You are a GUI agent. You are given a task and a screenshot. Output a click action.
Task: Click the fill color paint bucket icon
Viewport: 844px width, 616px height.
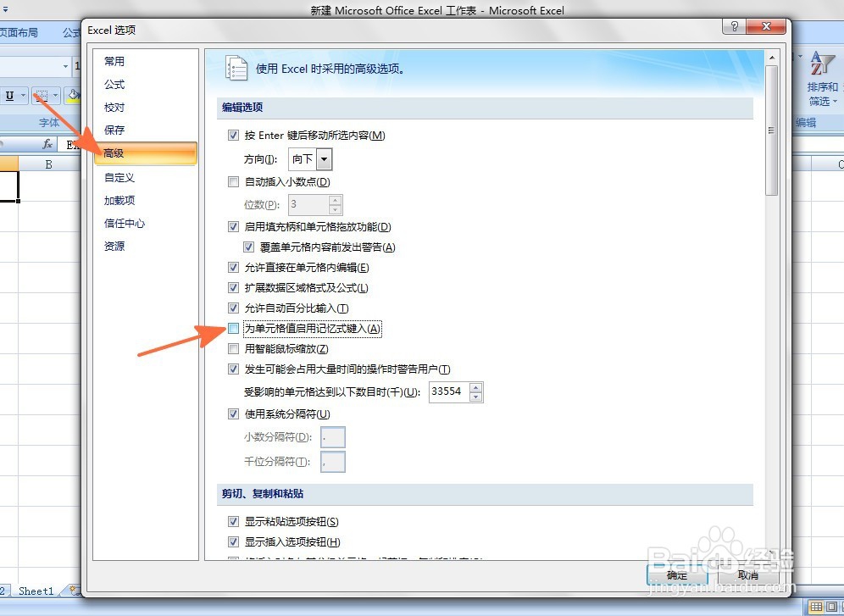pyautogui.click(x=73, y=97)
